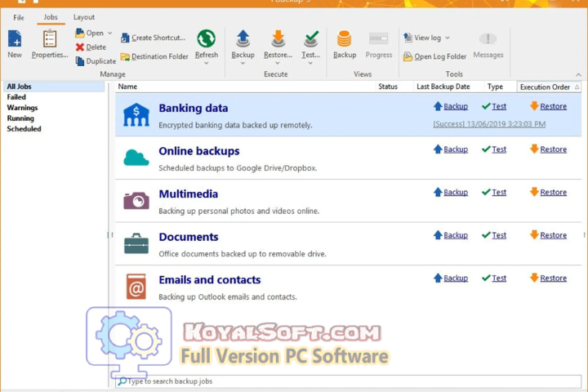Filter jobs by Failed
The height and width of the screenshot is (392, 588).
pos(16,97)
